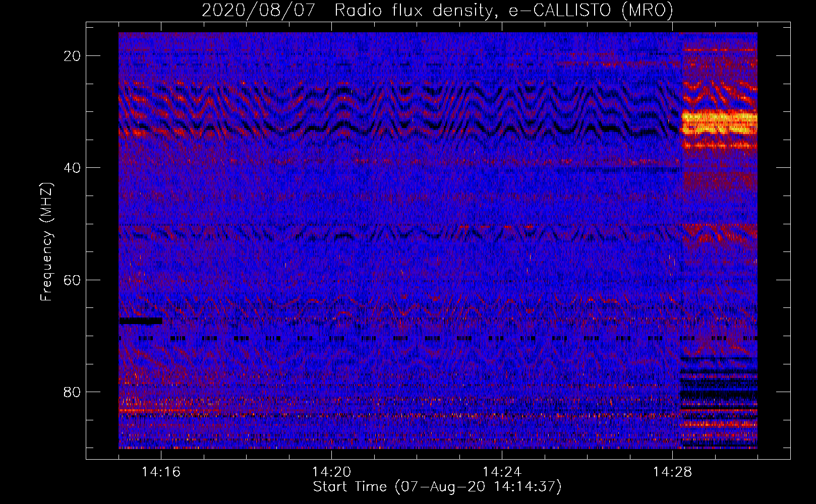The width and height of the screenshot is (816, 504).
Task: Click the 14:16 time tick label
Action: [161, 472]
